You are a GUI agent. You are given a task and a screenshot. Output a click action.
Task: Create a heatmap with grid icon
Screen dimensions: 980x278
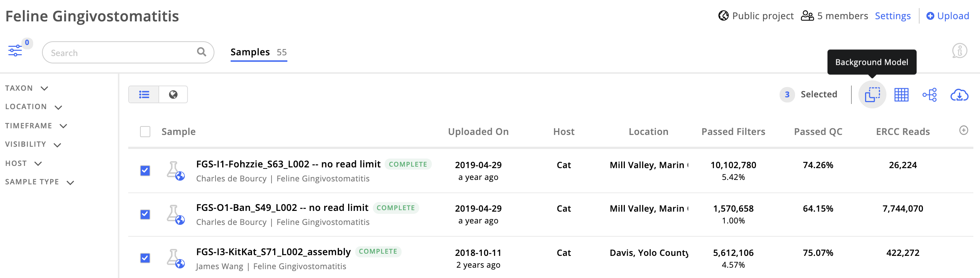pos(901,94)
